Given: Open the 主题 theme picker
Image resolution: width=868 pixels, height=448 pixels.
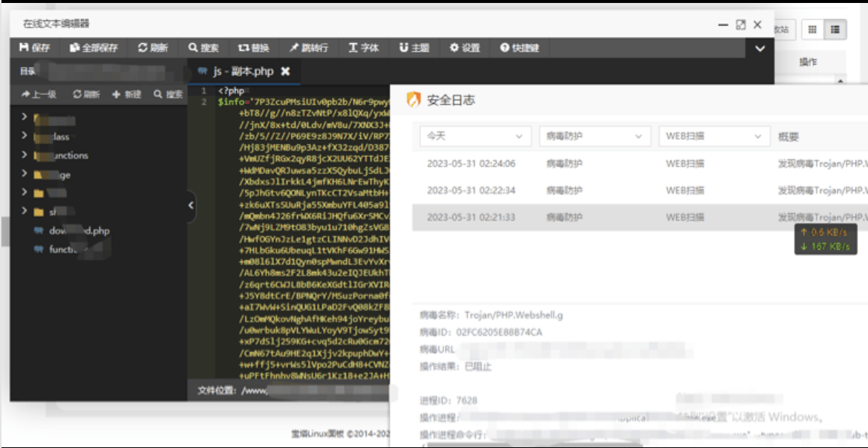Looking at the screenshot, I should coord(414,48).
